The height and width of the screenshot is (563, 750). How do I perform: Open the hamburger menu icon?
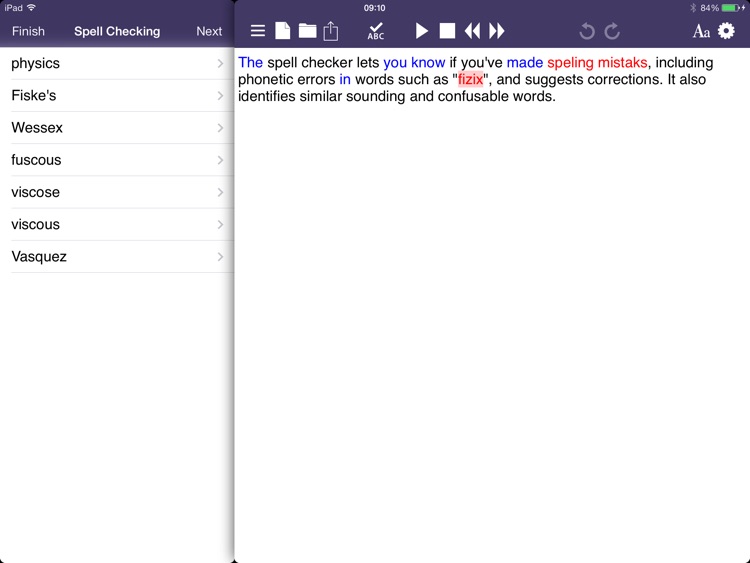pyautogui.click(x=257, y=31)
